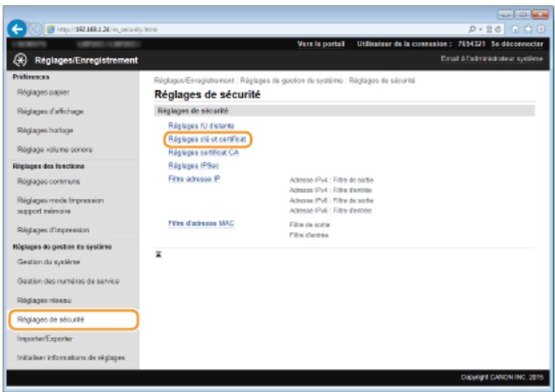Click the address bar URL field
Screen dimensions: 555x392
[x=255, y=30]
